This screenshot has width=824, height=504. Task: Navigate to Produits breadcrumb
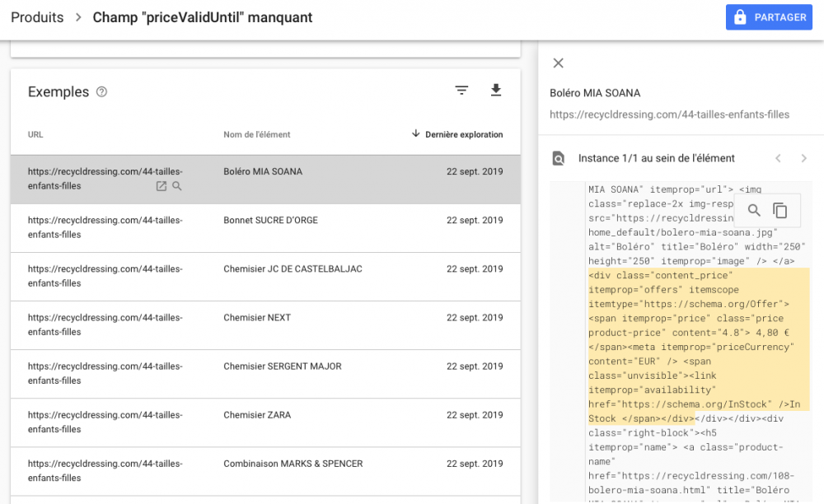pos(37,17)
